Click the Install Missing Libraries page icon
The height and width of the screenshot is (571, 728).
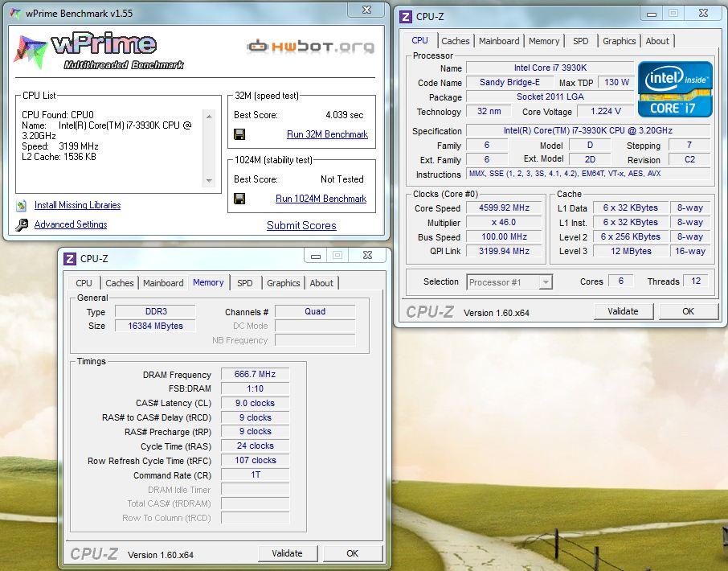(x=22, y=205)
